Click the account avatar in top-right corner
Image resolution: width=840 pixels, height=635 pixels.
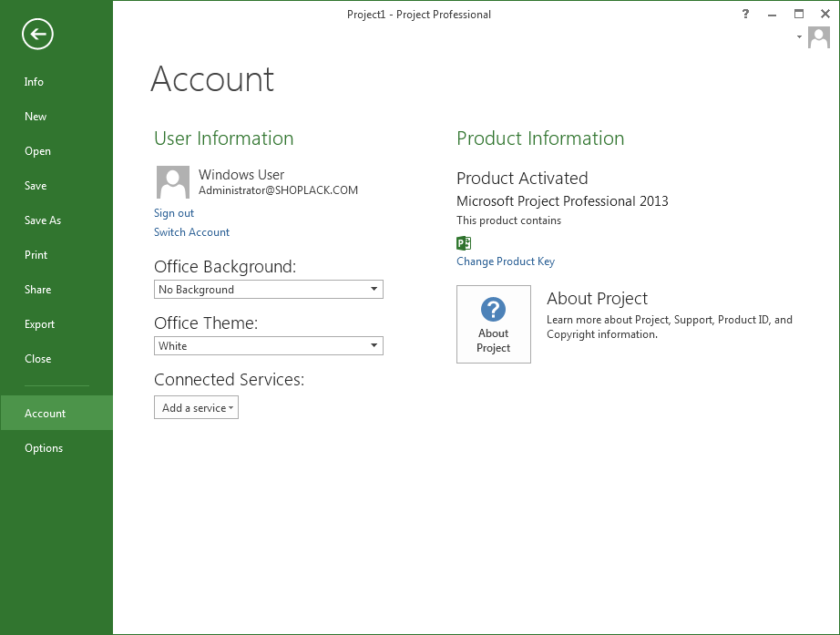pyautogui.click(x=818, y=37)
